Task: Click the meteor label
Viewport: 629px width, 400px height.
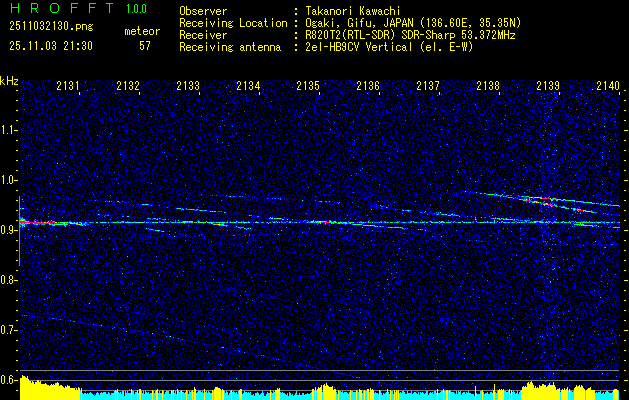Action: [x=142, y=31]
